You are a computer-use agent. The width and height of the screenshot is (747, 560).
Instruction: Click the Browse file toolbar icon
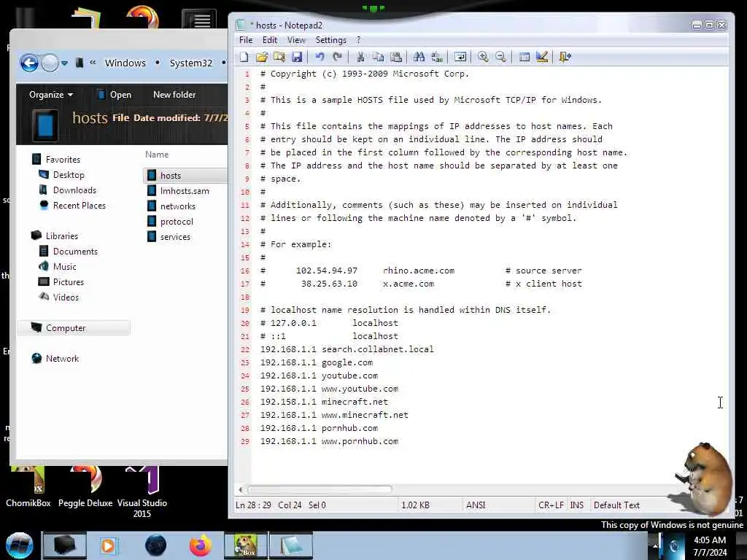(x=279, y=57)
